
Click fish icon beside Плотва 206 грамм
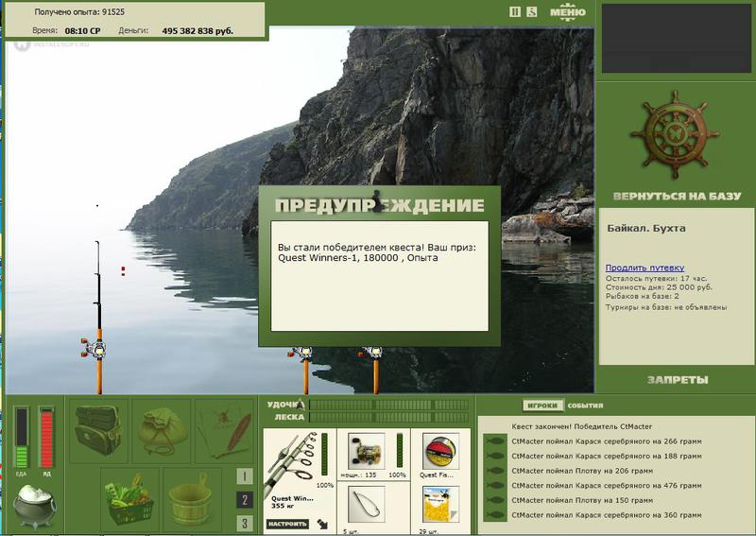tap(494, 471)
